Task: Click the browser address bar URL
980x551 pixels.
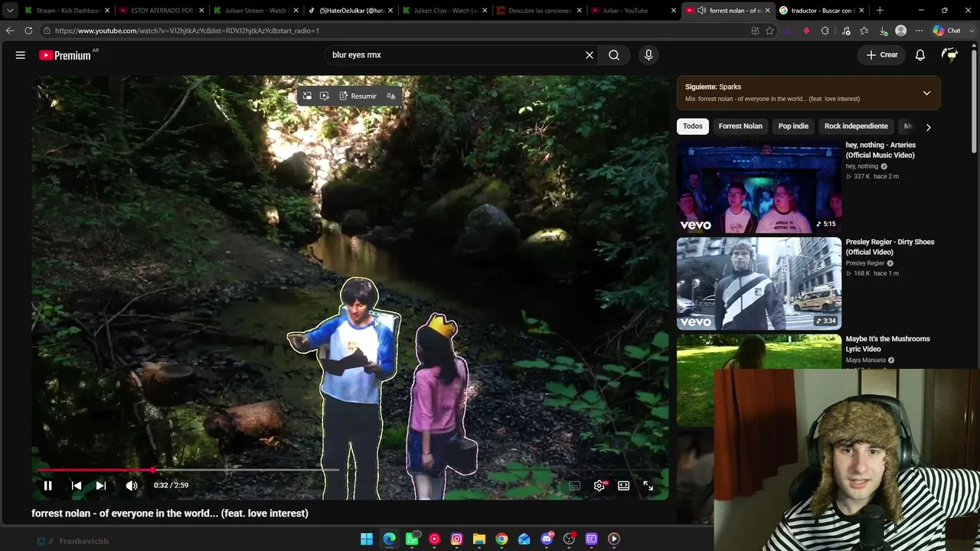Action: point(187,31)
